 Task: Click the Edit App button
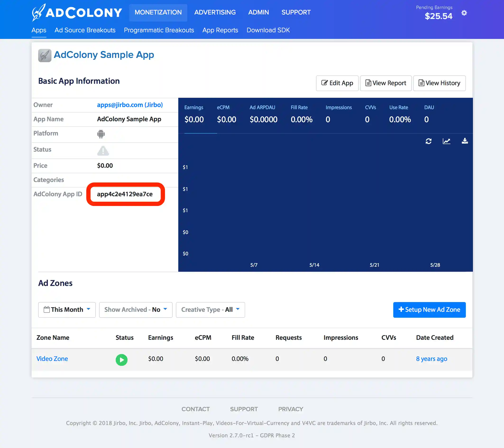337,83
